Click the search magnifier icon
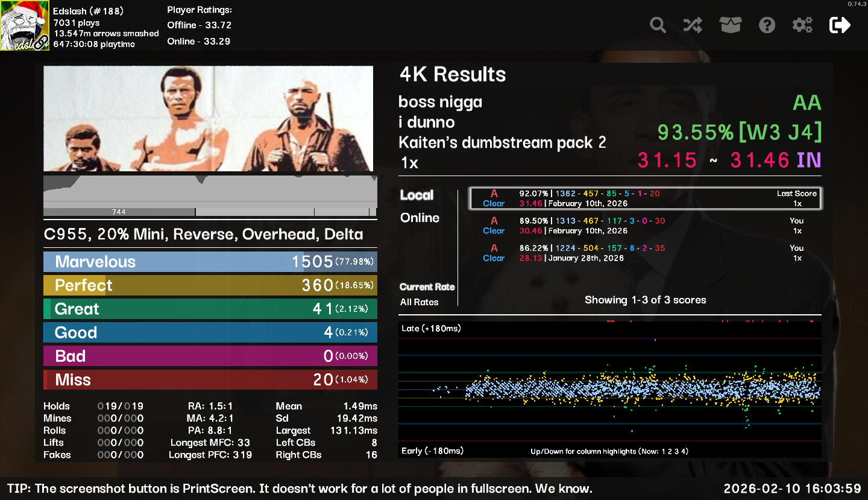The image size is (868, 500). [658, 25]
